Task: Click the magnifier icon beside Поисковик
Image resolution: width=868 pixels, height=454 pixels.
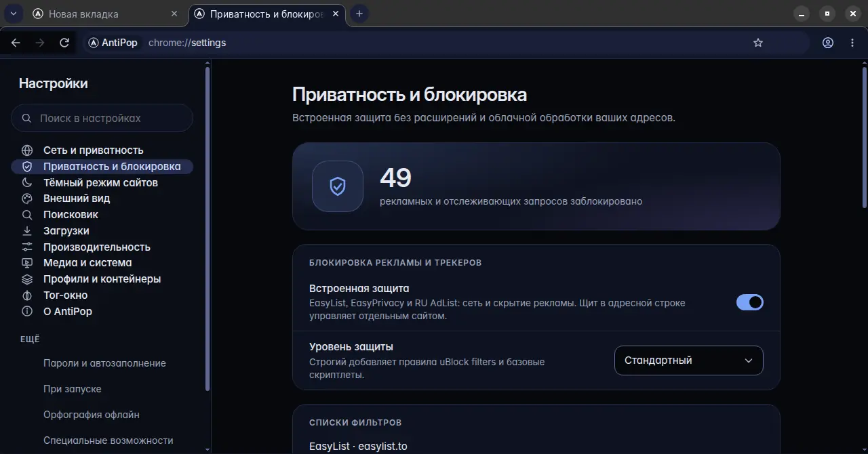Action: click(x=27, y=215)
